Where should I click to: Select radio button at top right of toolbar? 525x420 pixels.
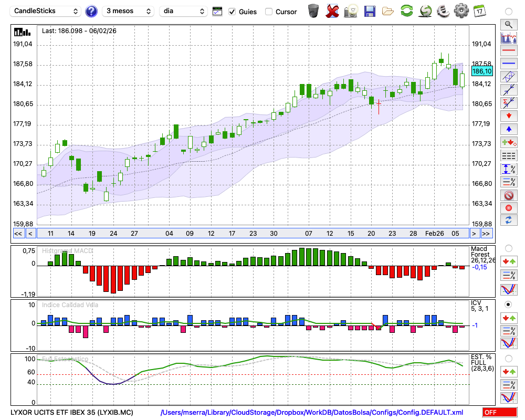[509, 12]
